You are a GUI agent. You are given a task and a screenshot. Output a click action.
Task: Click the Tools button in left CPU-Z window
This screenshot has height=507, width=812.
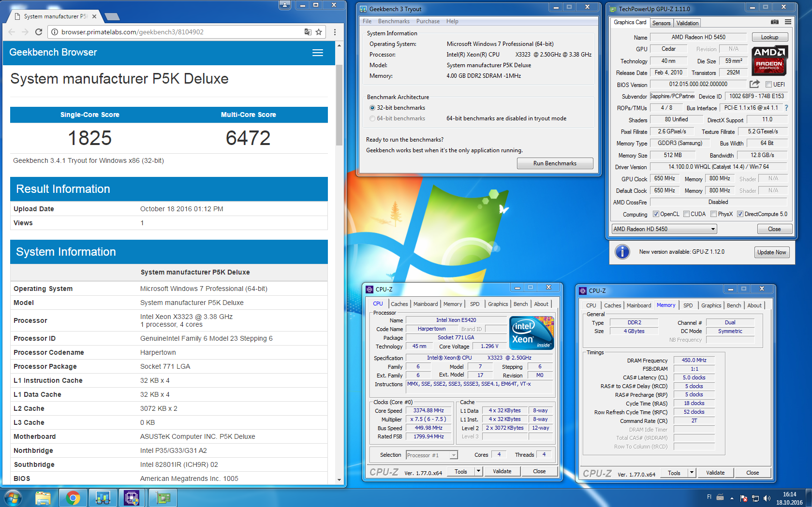coord(461,471)
